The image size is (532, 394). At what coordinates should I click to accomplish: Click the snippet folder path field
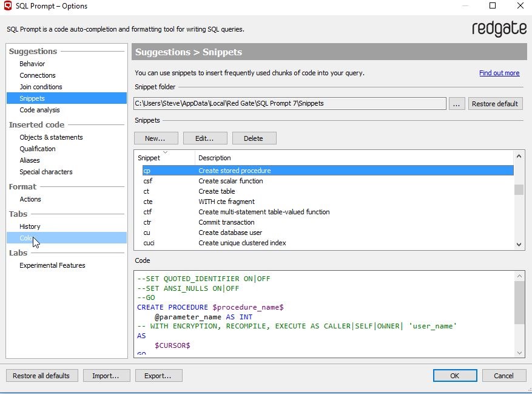pos(290,104)
